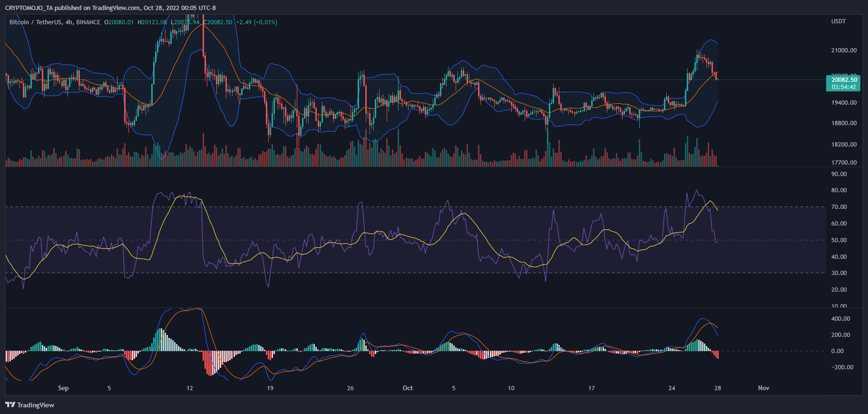868x414 pixels.
Task: Click the "18200.00" price axis label
Action: pos(844,145)
